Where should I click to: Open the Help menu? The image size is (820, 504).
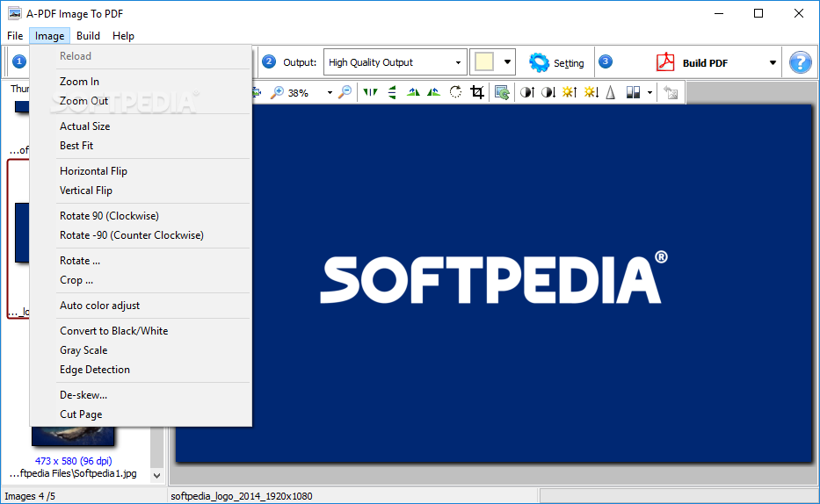pos(123,36)
